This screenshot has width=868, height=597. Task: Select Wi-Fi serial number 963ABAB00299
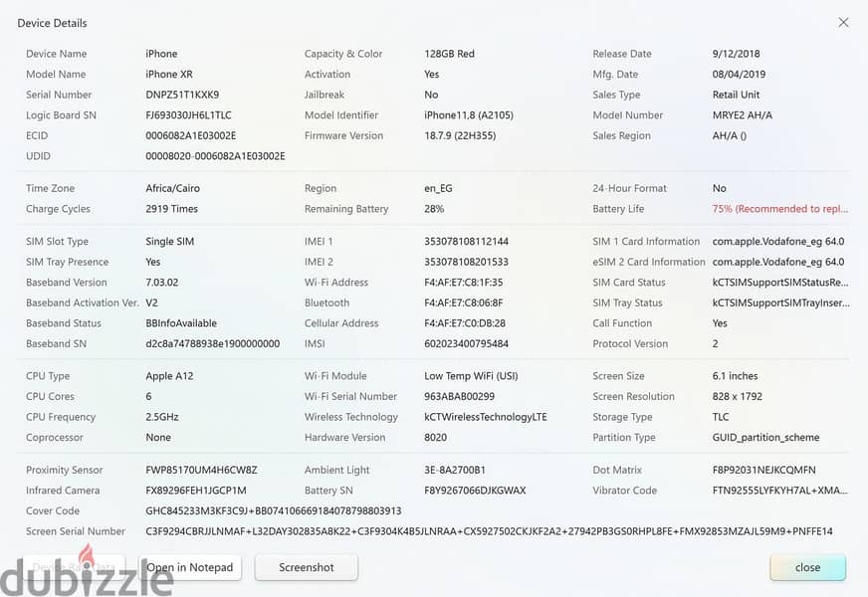(x=460, y=396)
